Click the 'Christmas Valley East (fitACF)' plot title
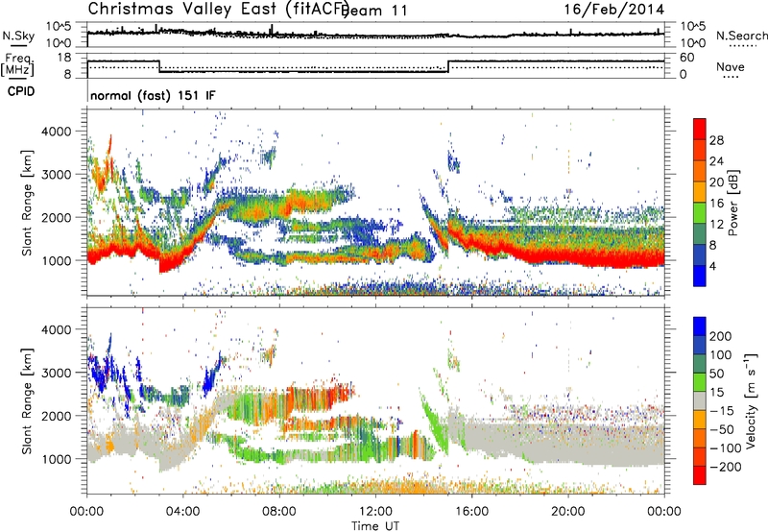768x532 pixels. tap(219, 10)
